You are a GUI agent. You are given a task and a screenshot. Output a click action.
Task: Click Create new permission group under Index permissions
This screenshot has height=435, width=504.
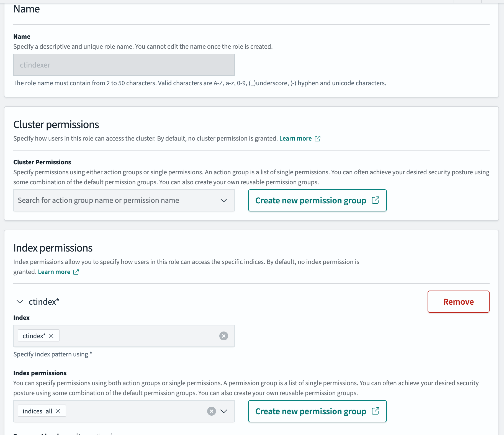coord(310,411)
